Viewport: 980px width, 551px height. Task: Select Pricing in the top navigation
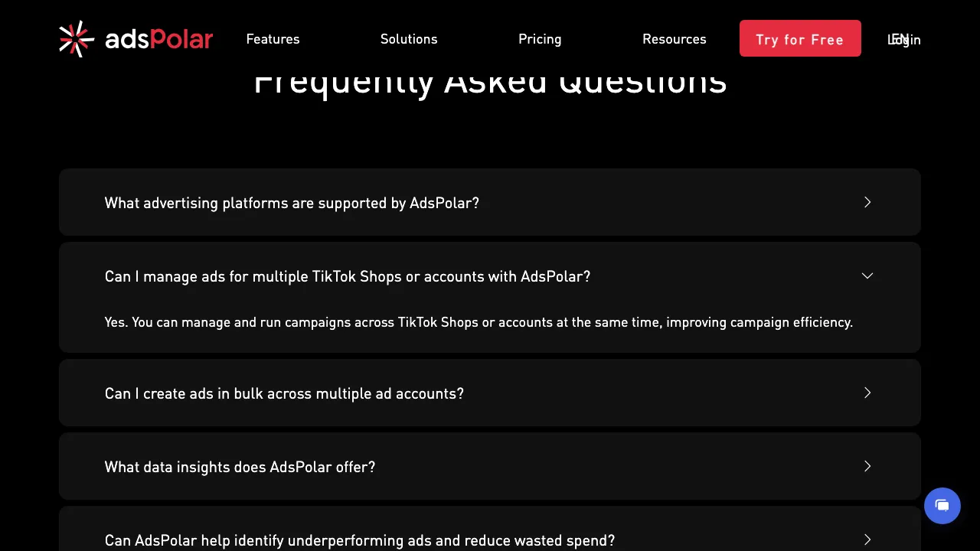click(x=540, y=38)
